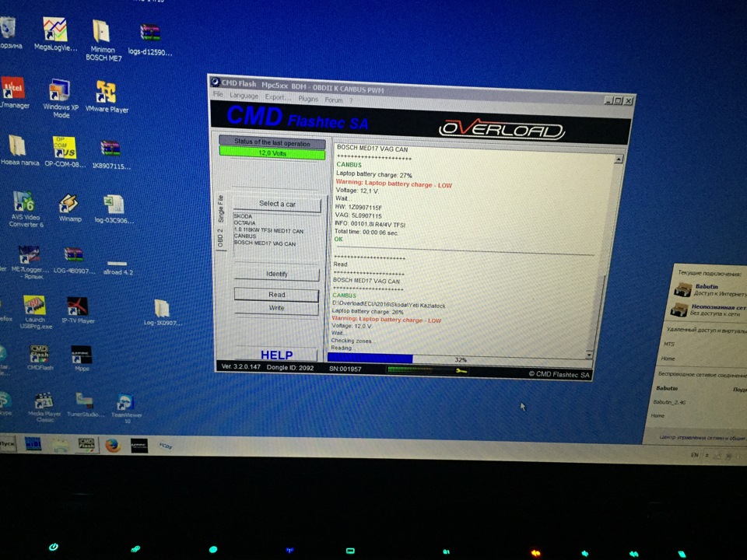Viewport: 747px width, 560px height.
Task: Open the OP-COM-08 desktop icon
Action: pyautogui.click(x=65, y=152)
